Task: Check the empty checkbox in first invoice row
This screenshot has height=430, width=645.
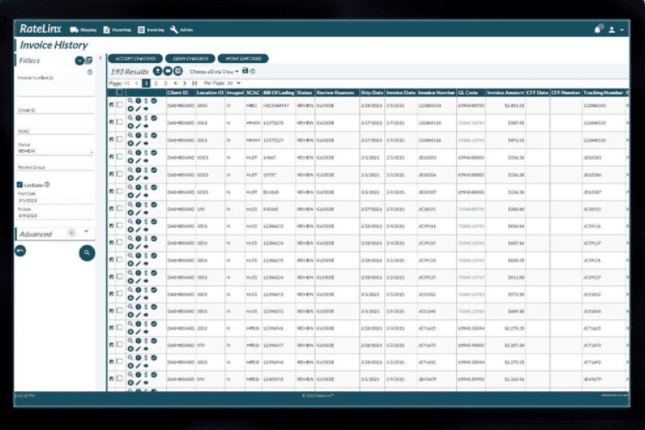Action: 120,104
